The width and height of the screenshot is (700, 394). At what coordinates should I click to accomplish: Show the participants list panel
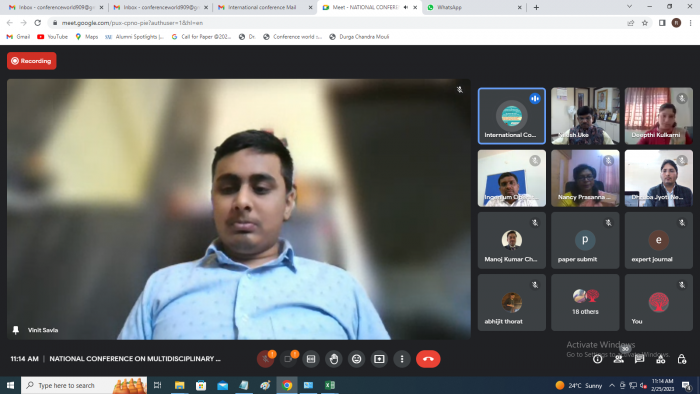coord(618,359)
